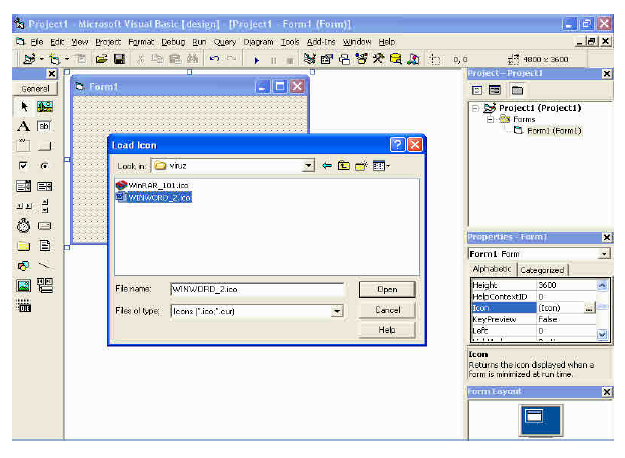Choose the Image control in the toolbox

tap(24, 285)
